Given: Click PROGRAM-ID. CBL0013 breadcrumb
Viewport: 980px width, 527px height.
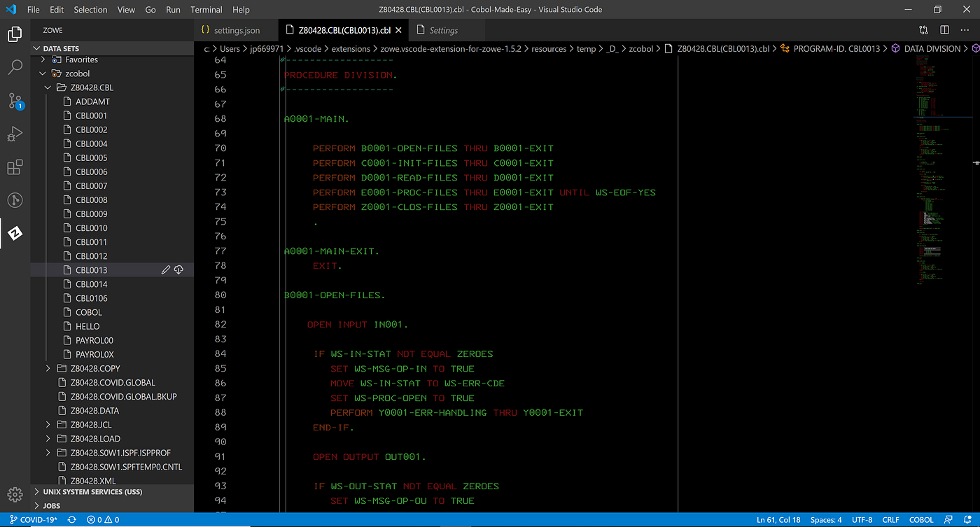Looking at the screenshot, I should pos(836,49).
